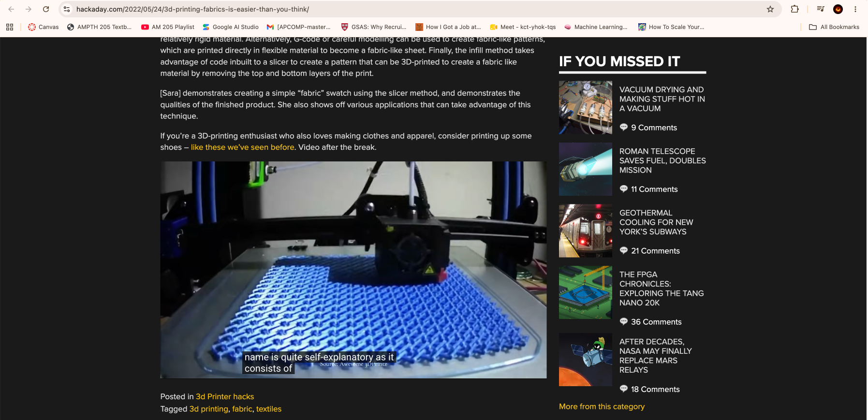Open the Chrome profile avatar
This screenshot has height=420, width=868.
pyautogui.click(x=838, y=9)
